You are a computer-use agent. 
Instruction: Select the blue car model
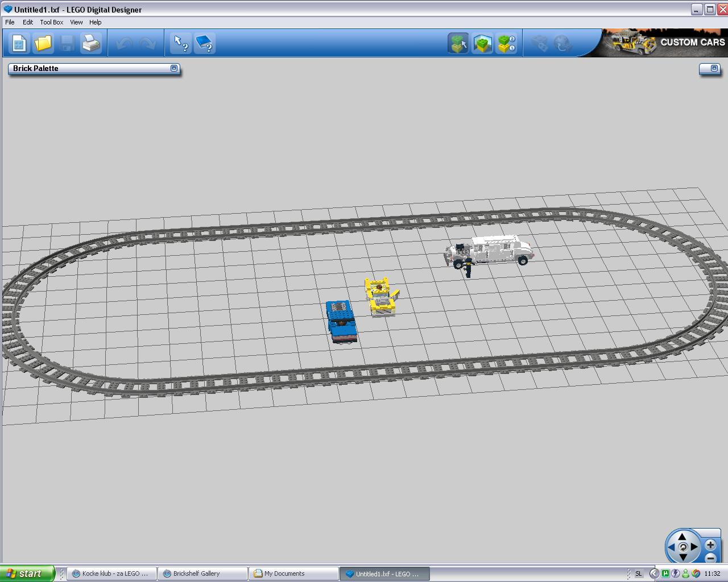(x=341, y=322)
